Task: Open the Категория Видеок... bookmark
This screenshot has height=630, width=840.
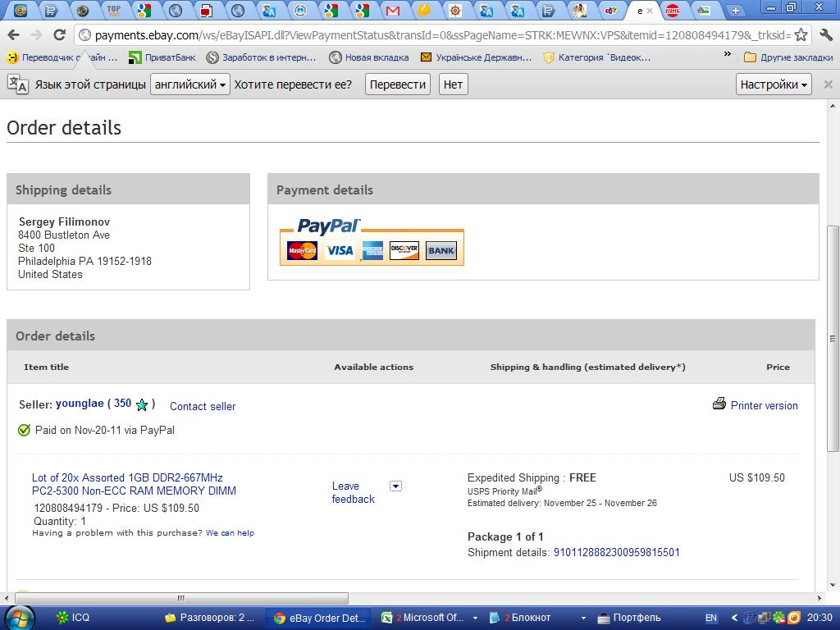Action: (597, 57)
